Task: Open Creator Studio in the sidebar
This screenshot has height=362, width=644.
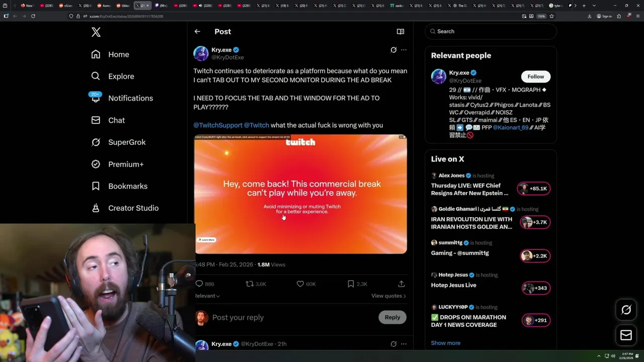Action: point(125,208)
